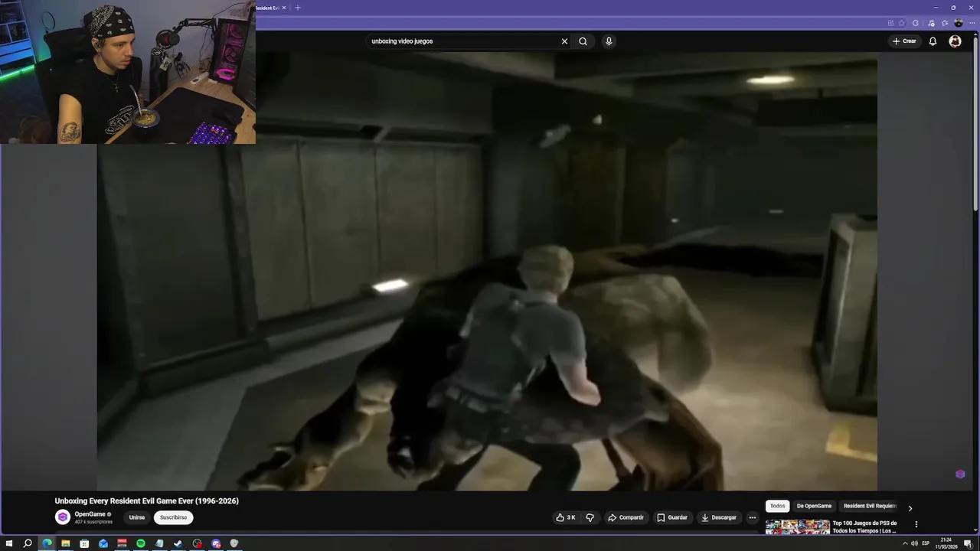The image size is (980, 551).
Task: Select the De OpenGame filter chip
Action: [814, 506]
